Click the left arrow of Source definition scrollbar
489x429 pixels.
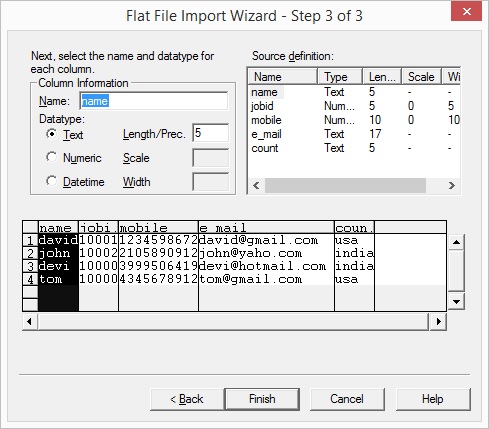[256, 185]
